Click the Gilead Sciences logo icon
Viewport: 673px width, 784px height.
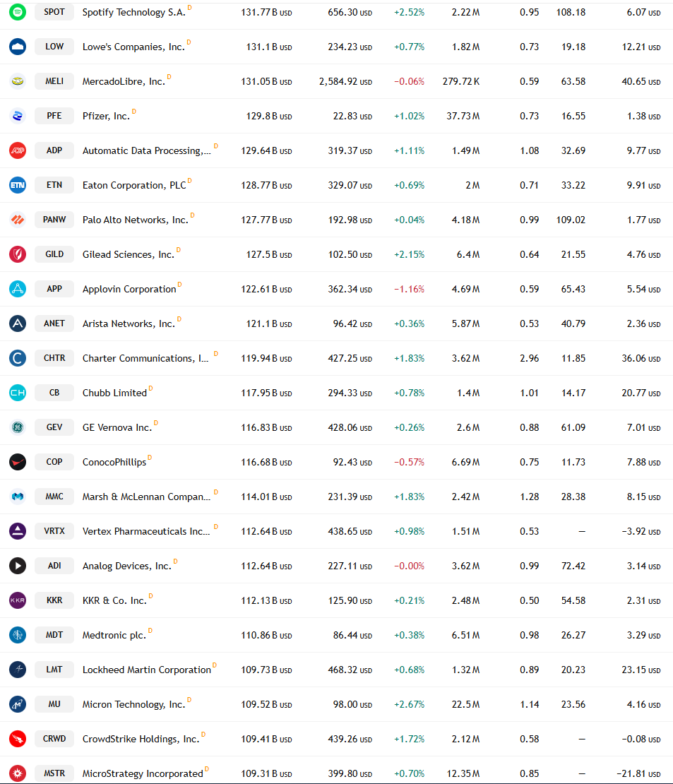18,254
